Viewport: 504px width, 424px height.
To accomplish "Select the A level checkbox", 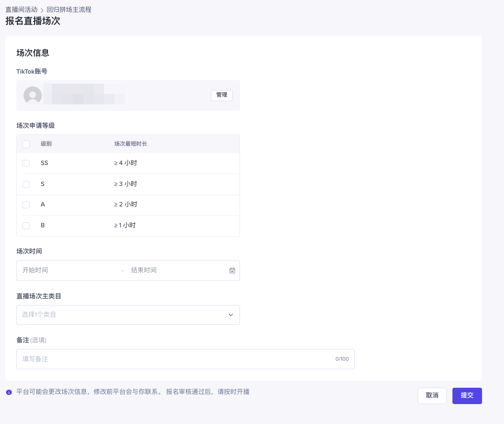I will (26, 204).
